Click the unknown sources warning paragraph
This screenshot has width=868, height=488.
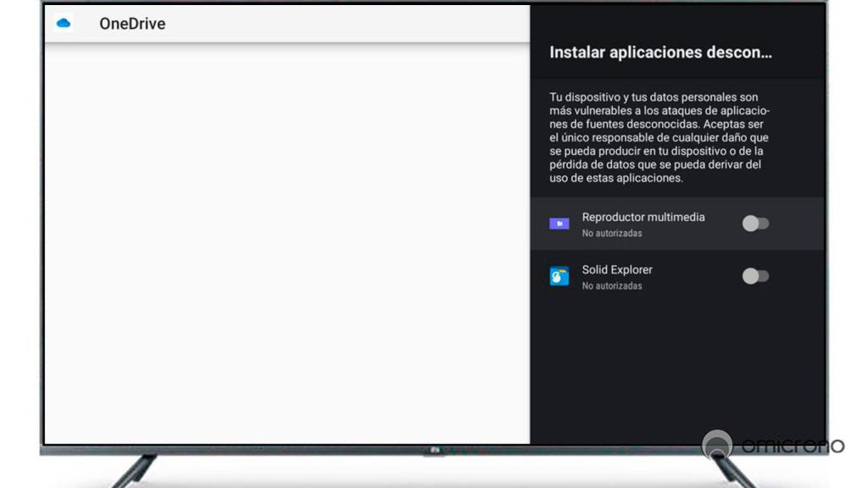coord(659,138)
